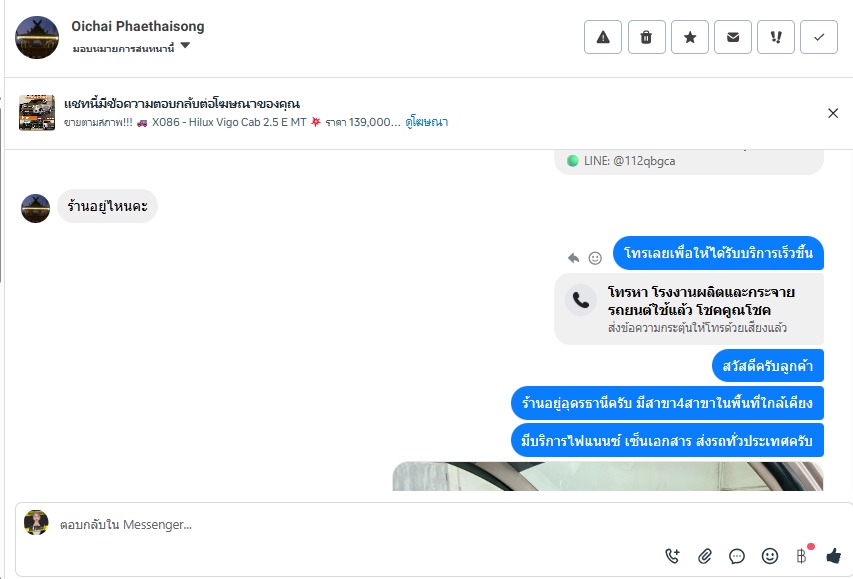Click the spam warning triangle icon

pos(603,37)
